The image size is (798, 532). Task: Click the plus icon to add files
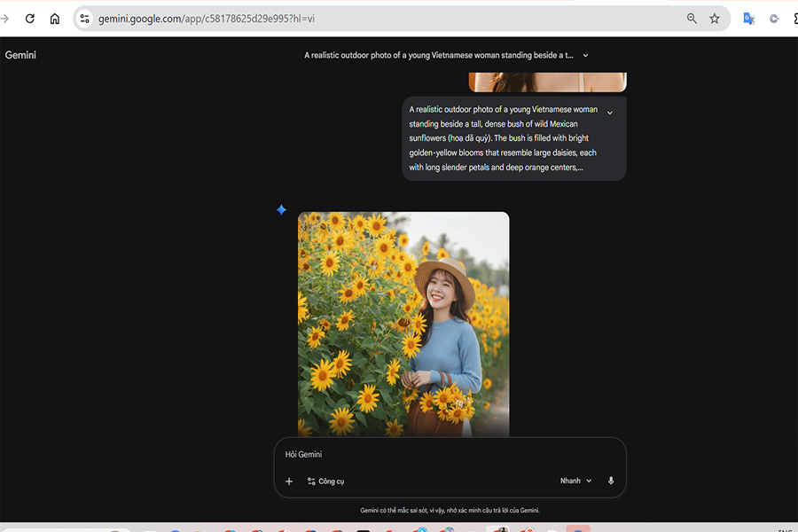tap(289, 481)
